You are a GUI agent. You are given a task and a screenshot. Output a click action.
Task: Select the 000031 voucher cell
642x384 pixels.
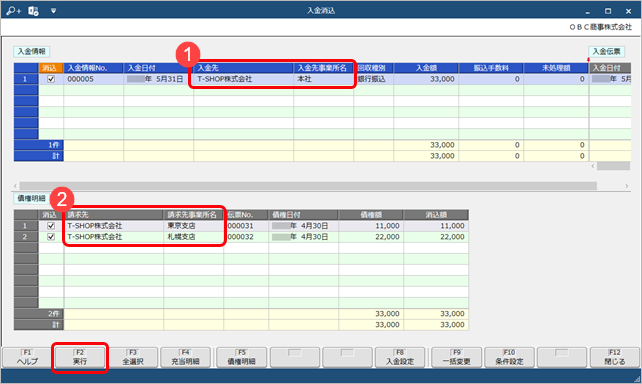coord(246,226)
